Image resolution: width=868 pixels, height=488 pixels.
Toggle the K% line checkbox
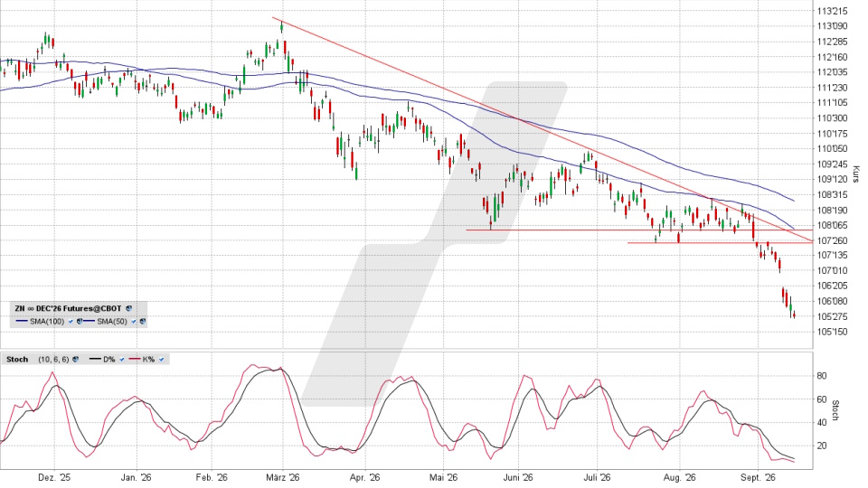(161, 360)
